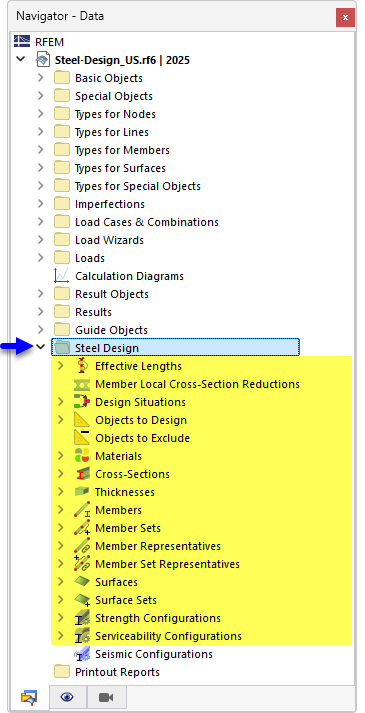The image size is (365, 713).
Task: Expand the Basic Objects folder
Action: pos(41,78)
